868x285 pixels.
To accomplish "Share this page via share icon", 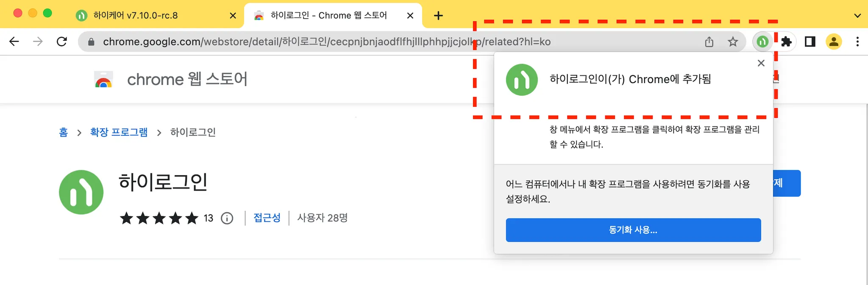I will (709, 42).
